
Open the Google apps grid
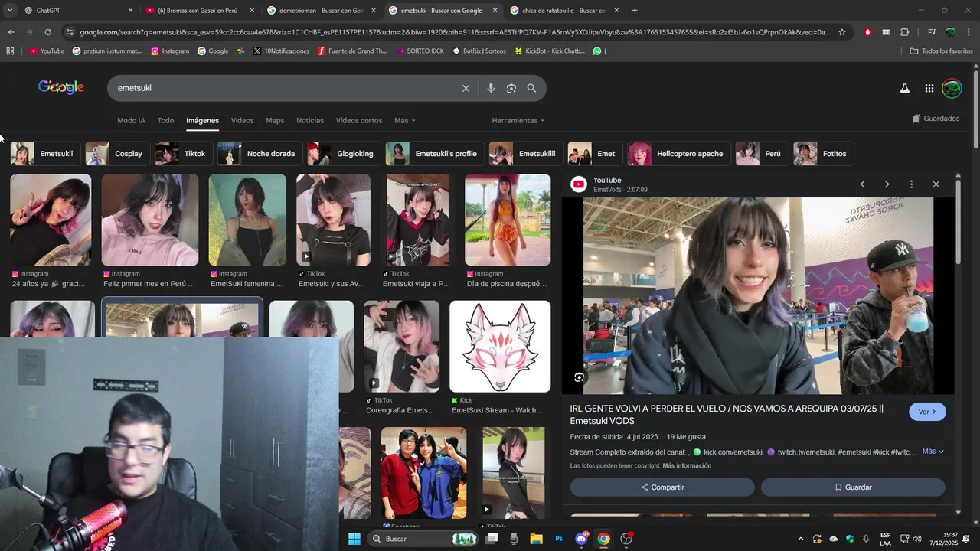pyautogui.click(x=929, y=88)
